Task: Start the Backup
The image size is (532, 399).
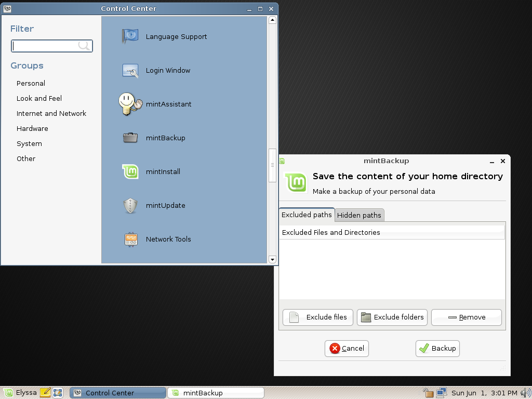Action: (x=437, y=349)
